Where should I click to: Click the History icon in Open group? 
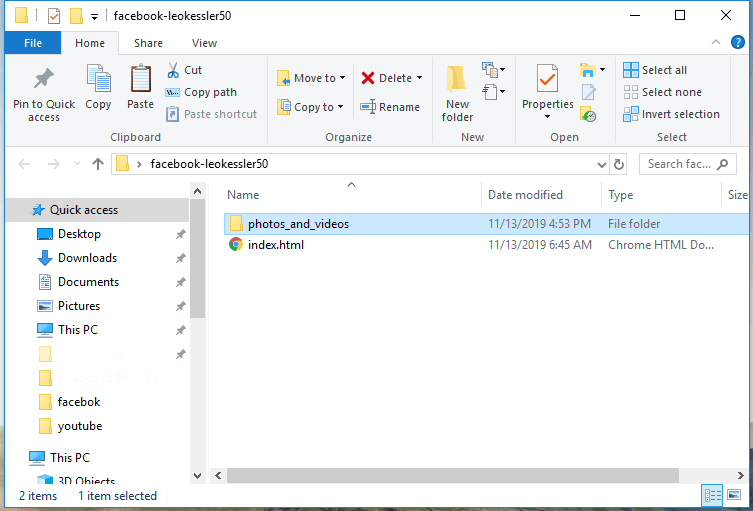(588, 114)
